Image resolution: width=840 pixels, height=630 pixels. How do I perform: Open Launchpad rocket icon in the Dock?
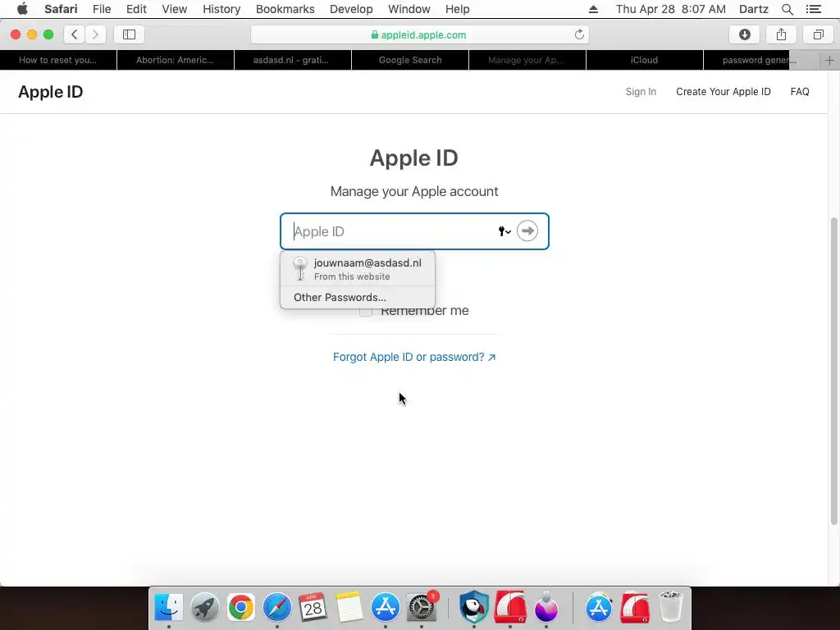pyautogui.click(x=204, y=608)
